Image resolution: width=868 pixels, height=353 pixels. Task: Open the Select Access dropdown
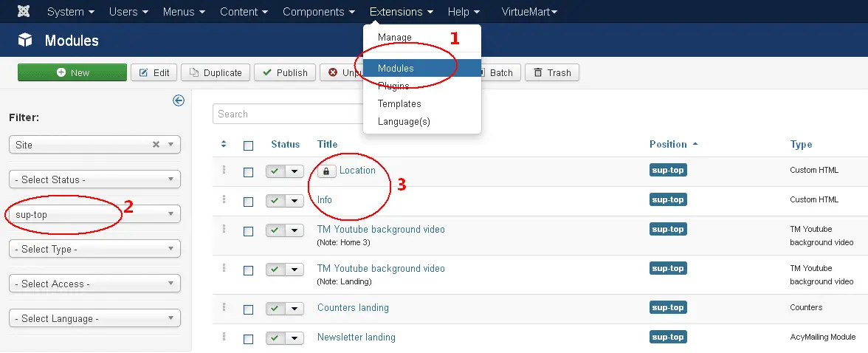pos(94,284)
